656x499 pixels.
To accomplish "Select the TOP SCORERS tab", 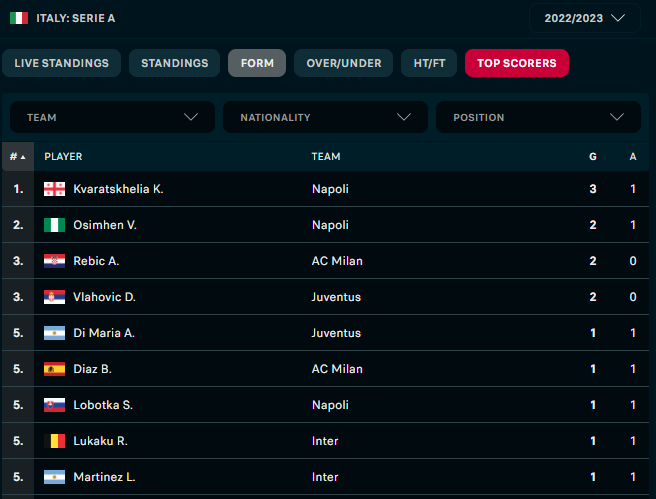I will click(x=517, y=63).
